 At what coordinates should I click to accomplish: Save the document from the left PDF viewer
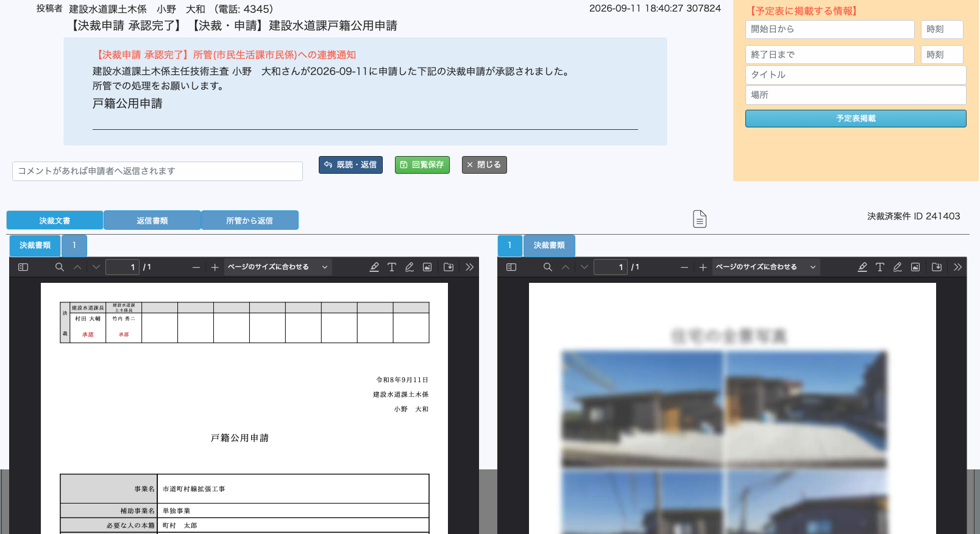point(449,267)
